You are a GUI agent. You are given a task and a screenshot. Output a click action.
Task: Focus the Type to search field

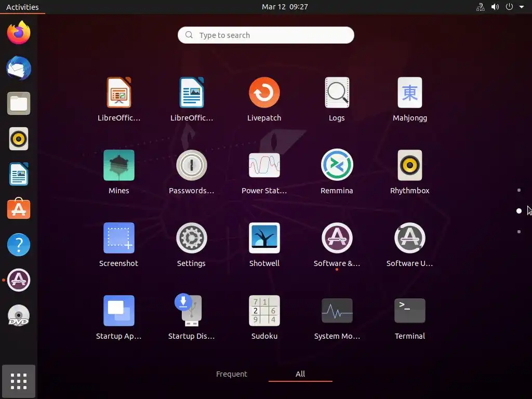pyautogui.click(x=265, y=35)
